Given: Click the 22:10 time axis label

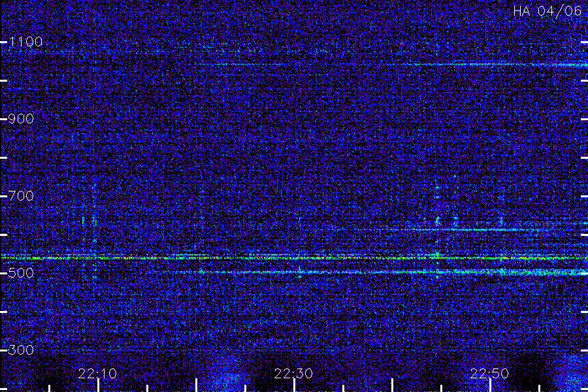Looking at the screenshot, I should pyautogui.click(x=97, y=374).
